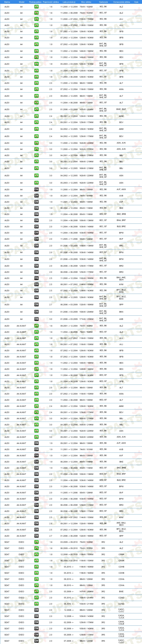Click 'CAGA, CJCA' engine code in 3R2 row

(121, 617)
